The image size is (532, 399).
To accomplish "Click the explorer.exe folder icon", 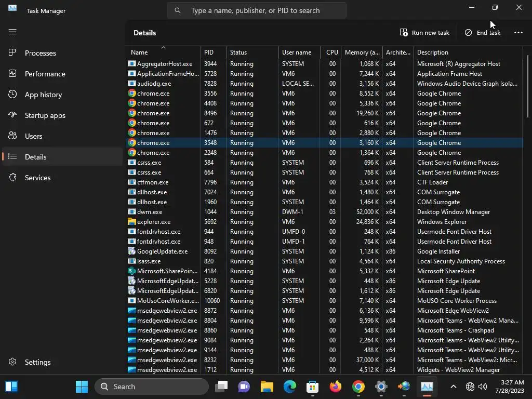I will tap(131, 221).
